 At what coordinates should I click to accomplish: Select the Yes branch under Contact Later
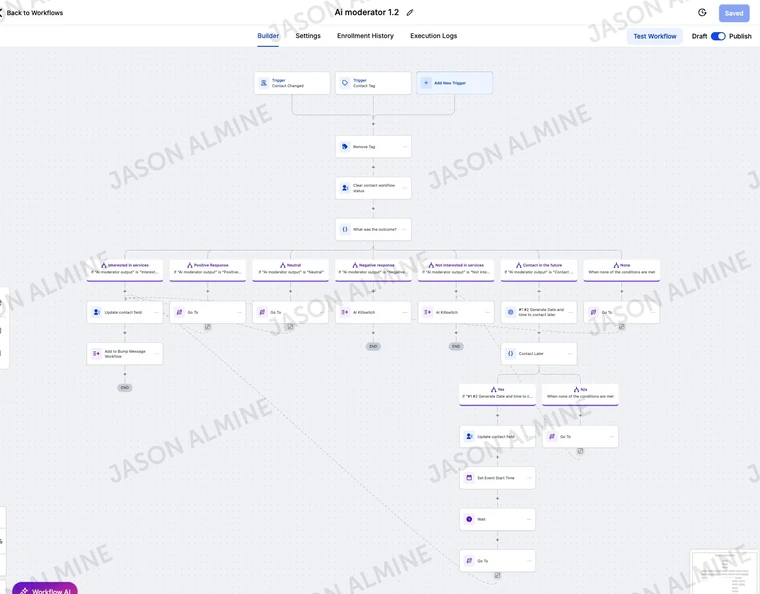pyautogui.click(x=497, y=394)
